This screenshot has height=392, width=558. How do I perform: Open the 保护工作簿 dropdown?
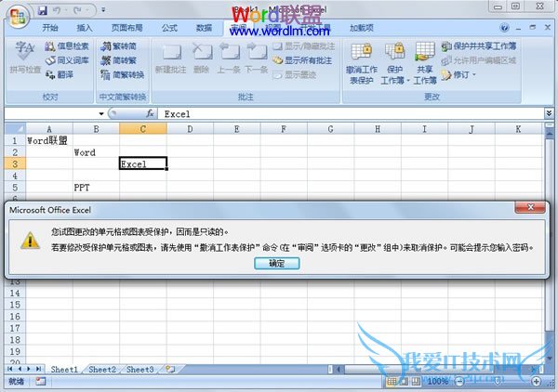click(x=394, y=63)
